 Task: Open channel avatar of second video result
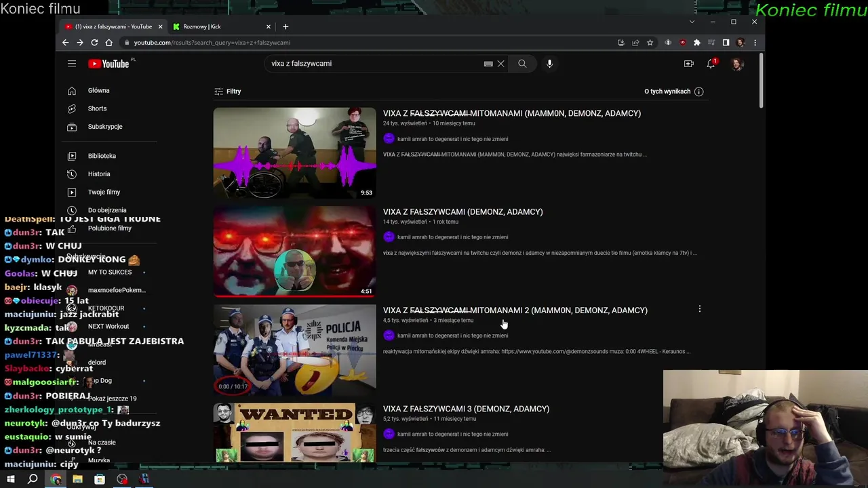click(389, 237)
